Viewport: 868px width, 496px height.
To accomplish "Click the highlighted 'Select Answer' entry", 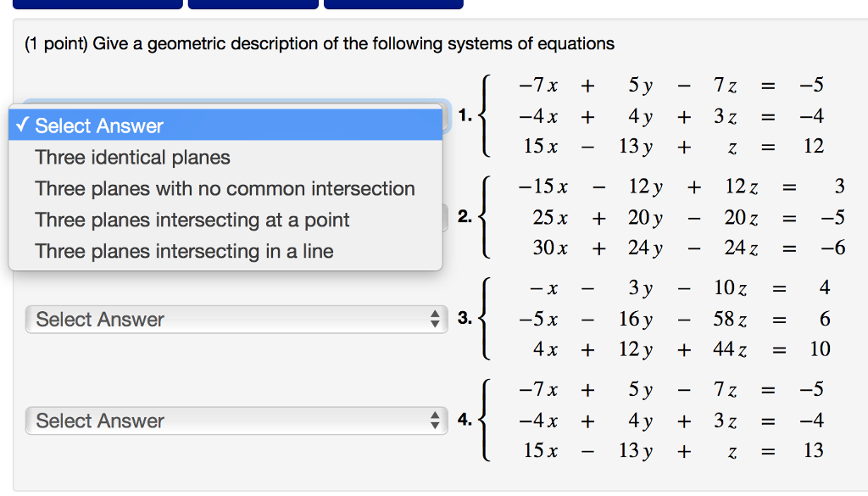I will (x=101, y=125).
